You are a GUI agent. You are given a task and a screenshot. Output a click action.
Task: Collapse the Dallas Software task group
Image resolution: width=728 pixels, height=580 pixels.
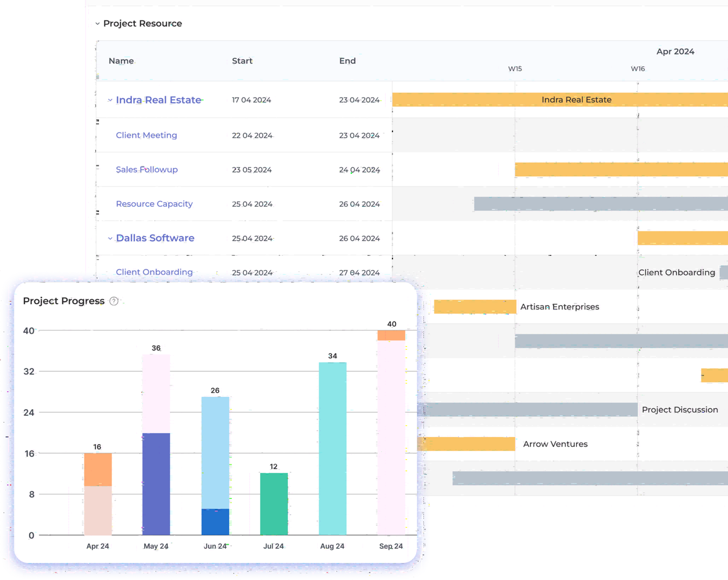(110, 238)
